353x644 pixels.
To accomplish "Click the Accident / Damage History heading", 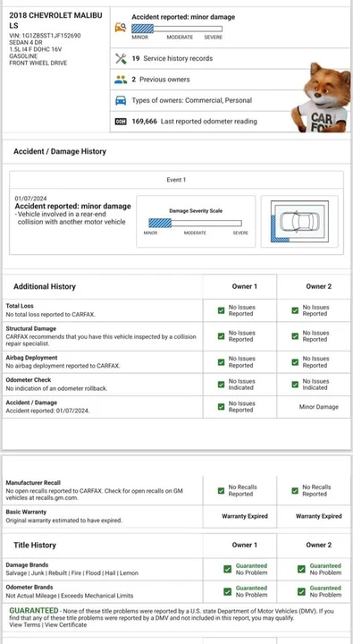I will click(60, 151).
